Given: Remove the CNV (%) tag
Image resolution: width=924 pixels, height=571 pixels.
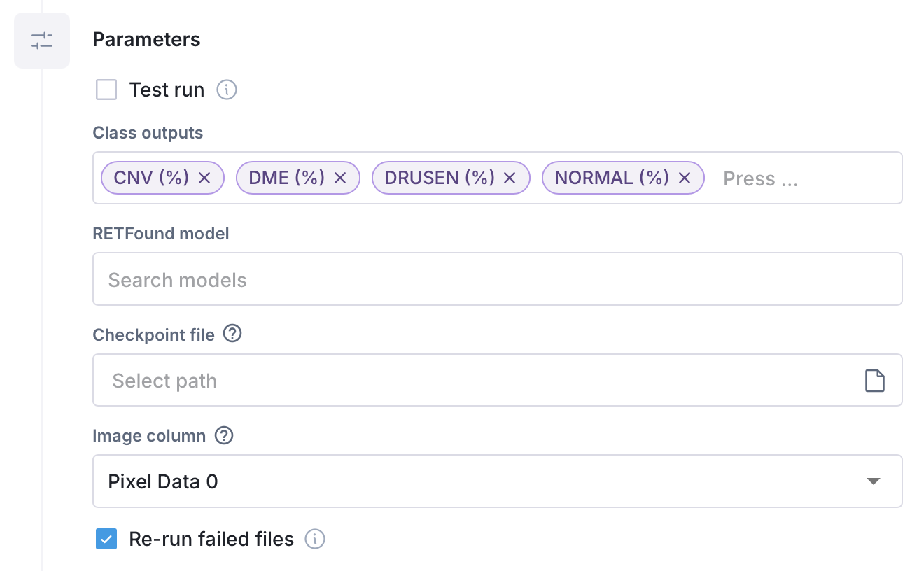Looking at the screenshot, I should pos(204,178).
